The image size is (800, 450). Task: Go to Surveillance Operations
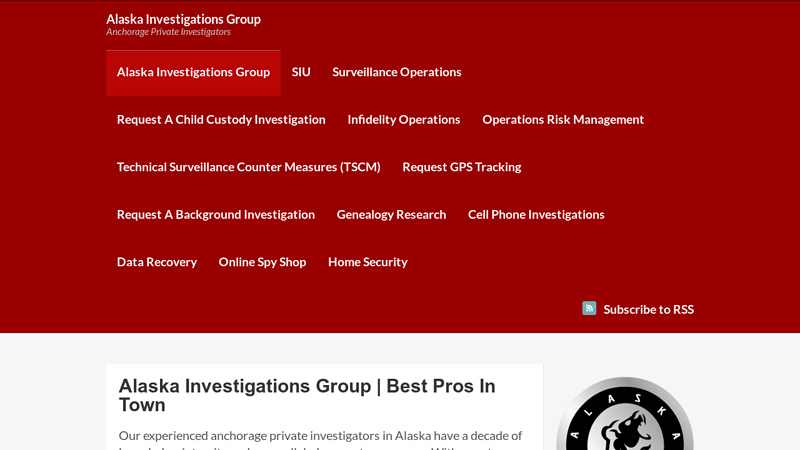click(x=397, y=72)
